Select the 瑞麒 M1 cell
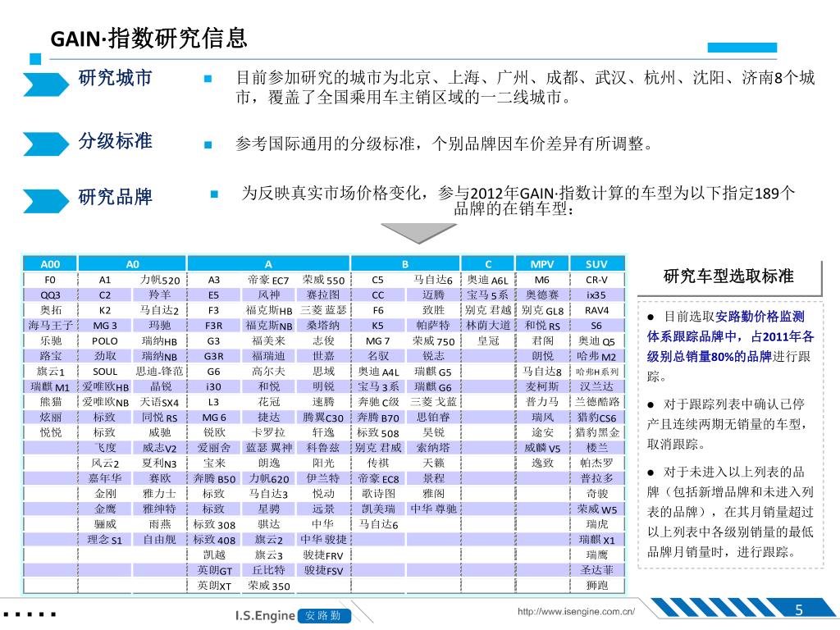 pyautogui.click(x=50, y=386)
